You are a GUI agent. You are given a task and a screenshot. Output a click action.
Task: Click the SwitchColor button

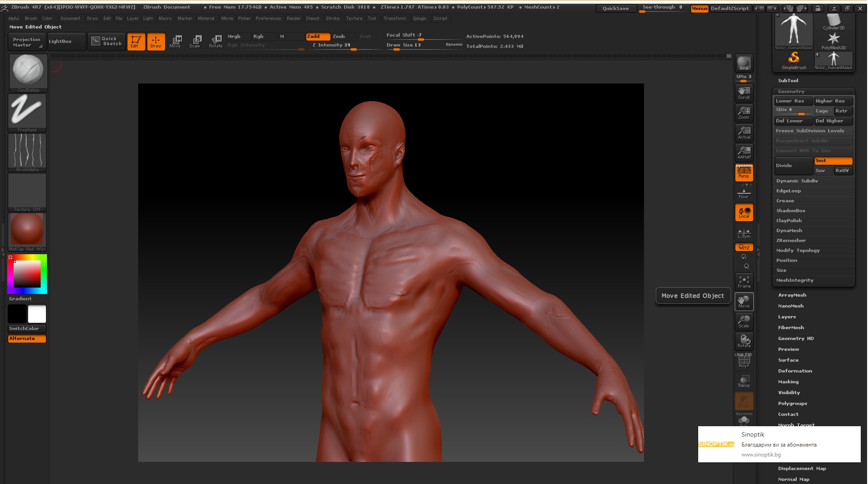pyautogui.click(x=27, y=329)
